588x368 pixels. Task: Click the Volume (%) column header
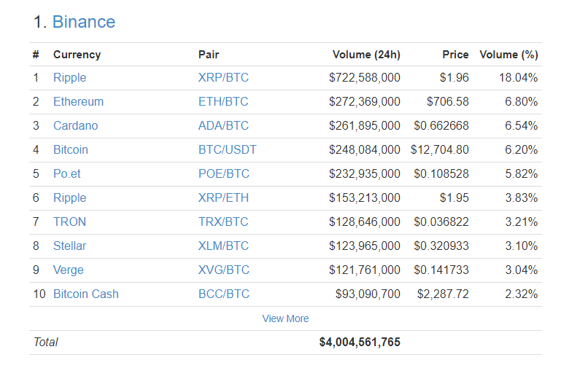pos(509,55)
